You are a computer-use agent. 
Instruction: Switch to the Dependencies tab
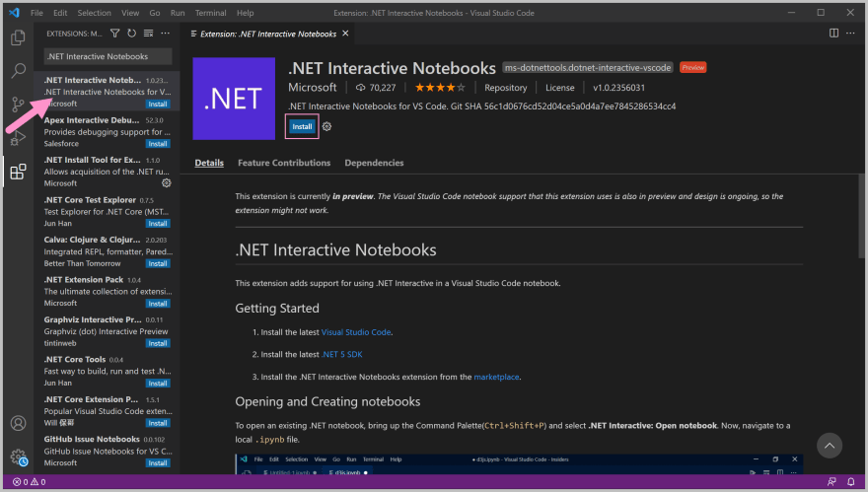click(x=374, y=163)
